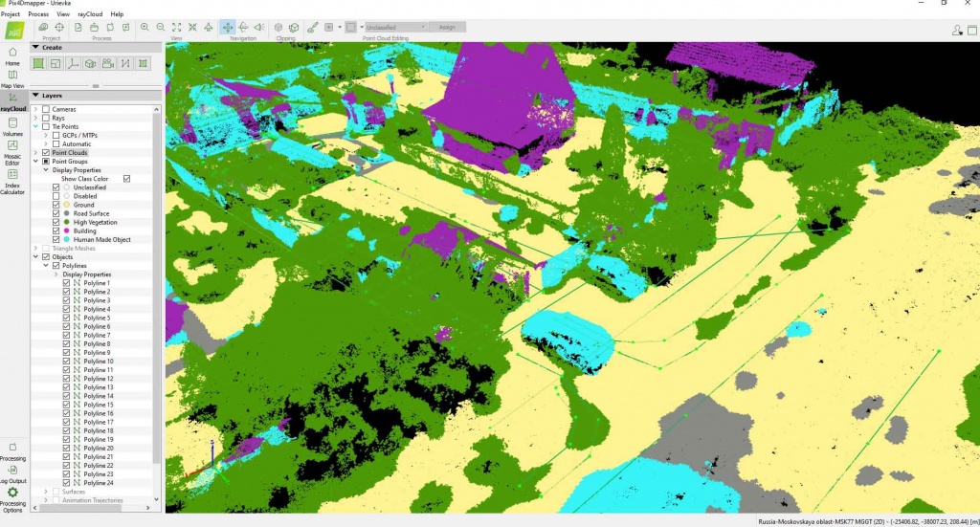Hide Polyline 12 via its checkbox
This screenshot has width=980, height=527.
point(66,379)
